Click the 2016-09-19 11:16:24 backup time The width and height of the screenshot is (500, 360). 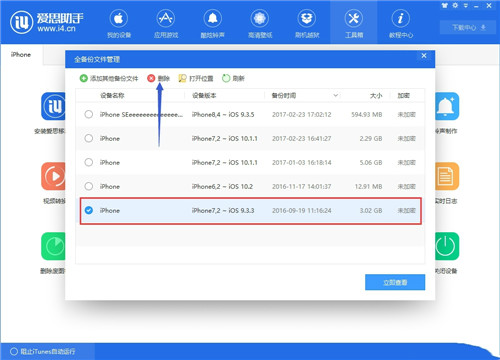(302, 211)
